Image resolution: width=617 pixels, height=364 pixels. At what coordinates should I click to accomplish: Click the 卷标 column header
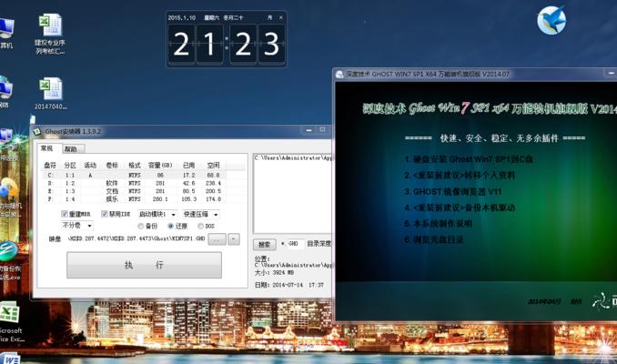(112, 166)
